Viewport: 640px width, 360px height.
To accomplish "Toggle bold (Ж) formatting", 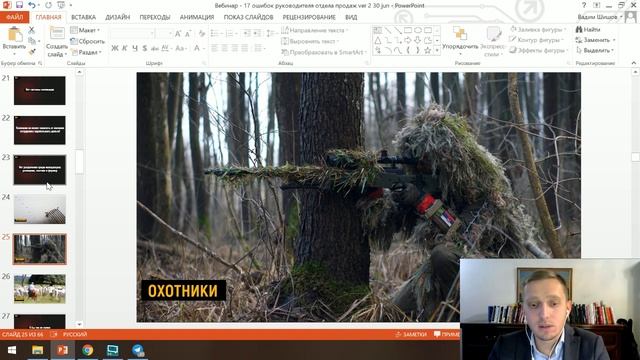I will (x=115, y=48).
